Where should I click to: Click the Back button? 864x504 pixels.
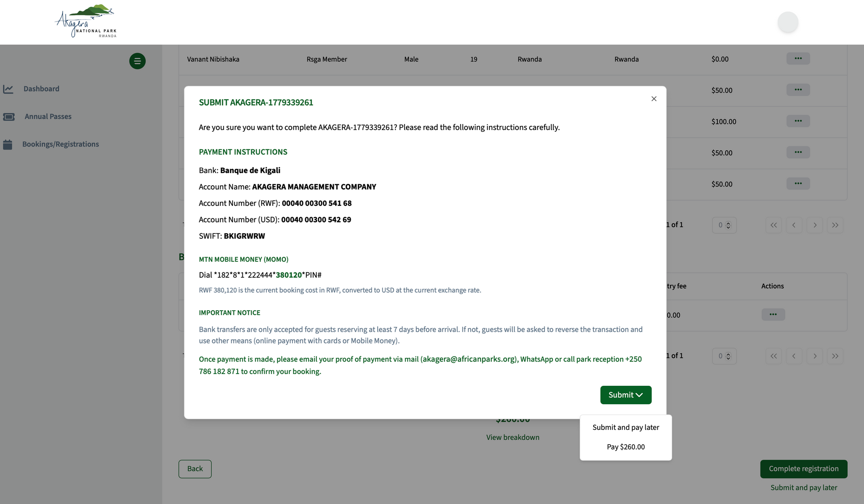[x=195, y=469]
